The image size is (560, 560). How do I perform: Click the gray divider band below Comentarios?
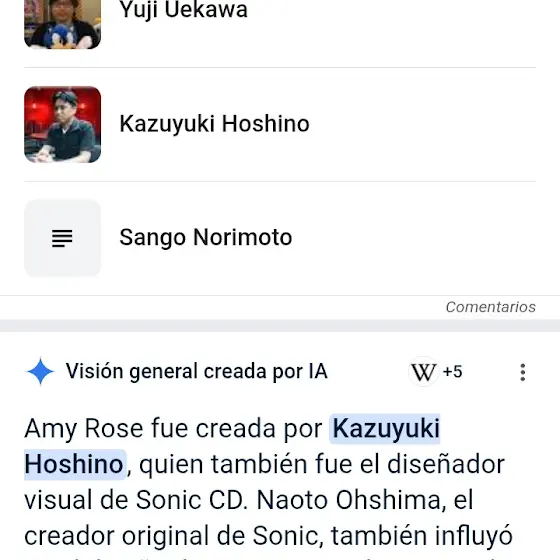coord(280,325)
